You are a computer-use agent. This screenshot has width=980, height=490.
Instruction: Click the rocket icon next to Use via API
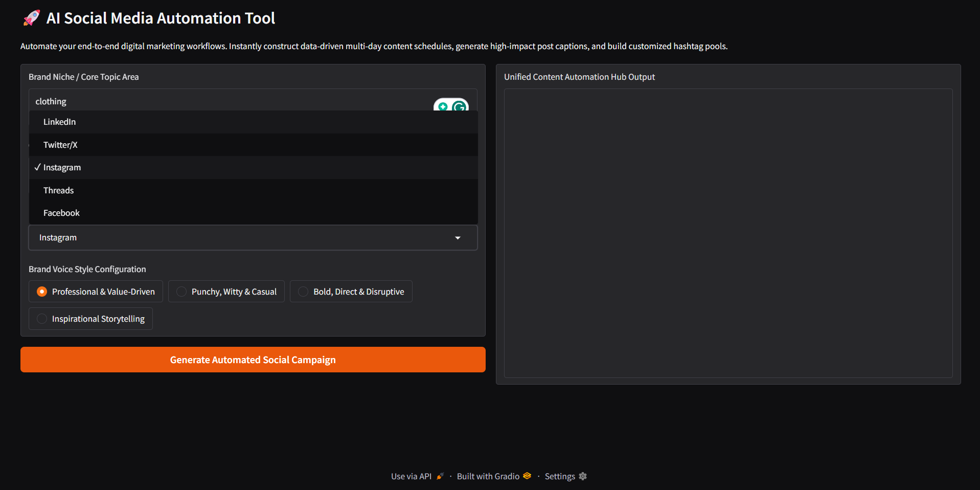pos(440,476)
